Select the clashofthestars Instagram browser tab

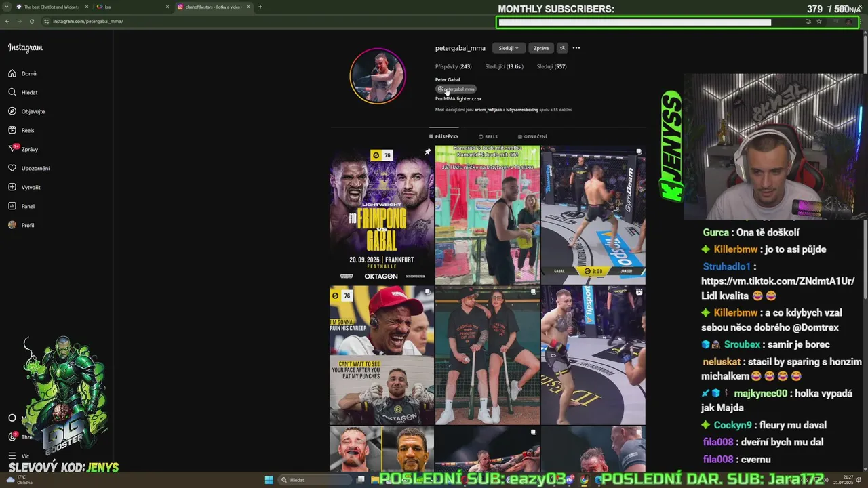point(213,7)
